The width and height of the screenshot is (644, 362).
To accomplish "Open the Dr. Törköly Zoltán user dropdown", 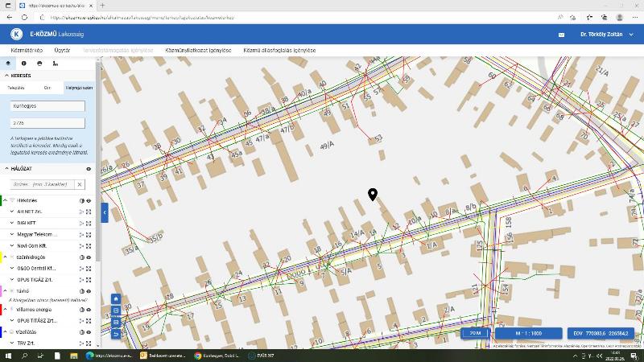I will [607, 35].
